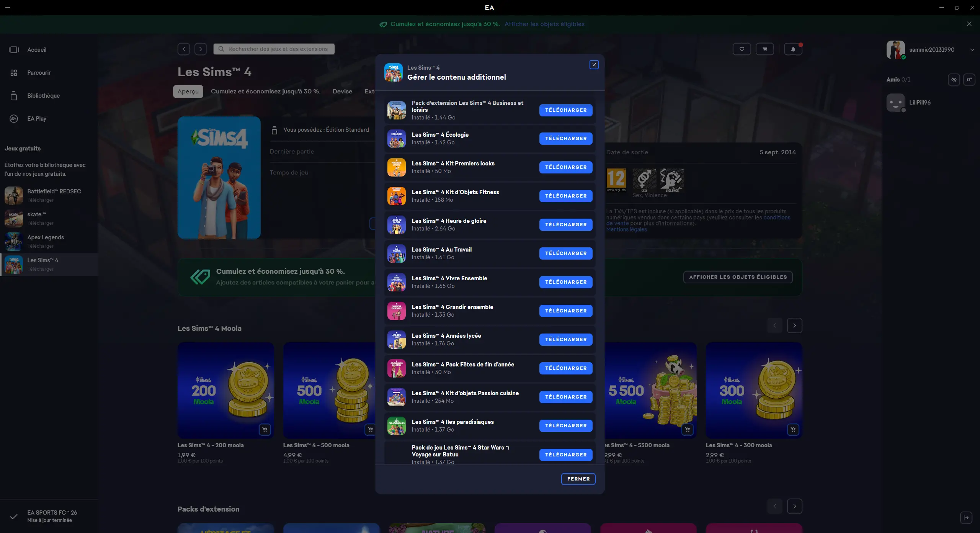Toggle friends visibility eye icon

pos(954,80)
